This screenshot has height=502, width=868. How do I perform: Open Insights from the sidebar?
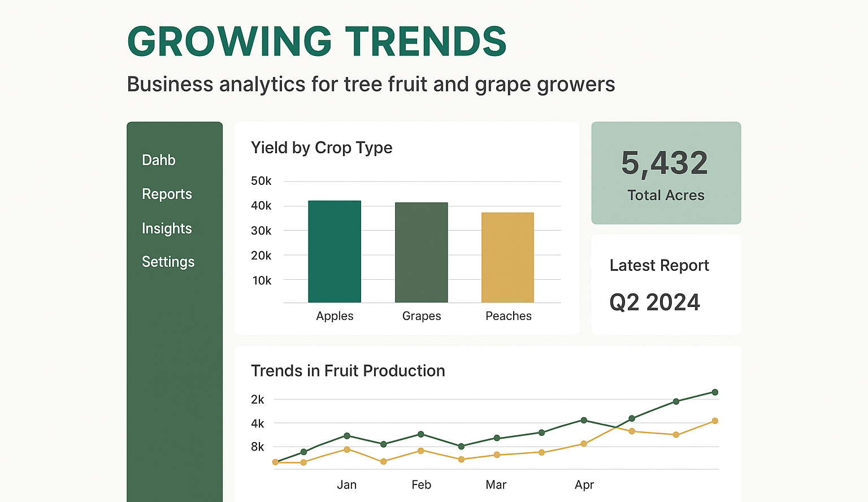(167, 228)
